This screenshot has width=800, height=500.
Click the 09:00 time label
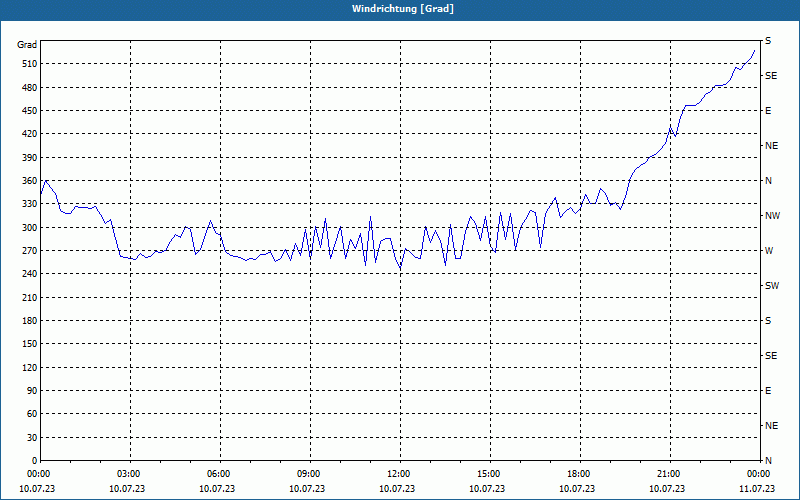[x=309, y=474]
